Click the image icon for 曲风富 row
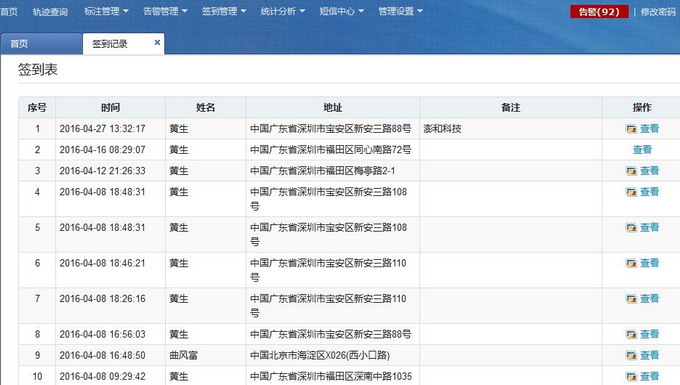 click(x=631, y=356)
